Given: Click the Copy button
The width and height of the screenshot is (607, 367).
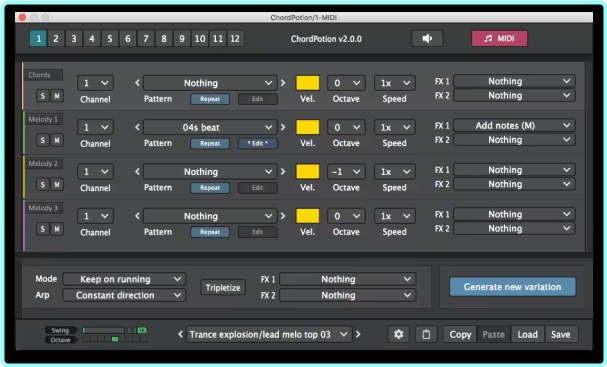Looking at the screenshot, I should pos(460,334).
